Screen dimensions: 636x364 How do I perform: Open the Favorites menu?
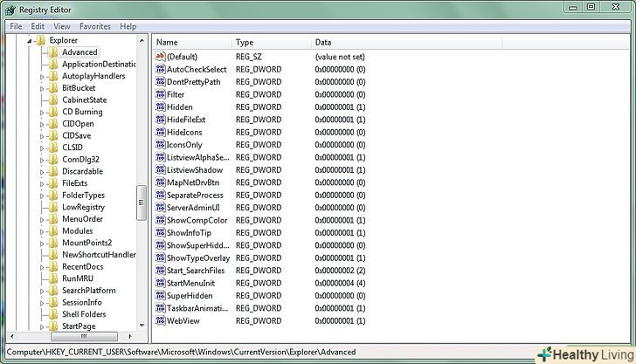click(x=95, y=26)
